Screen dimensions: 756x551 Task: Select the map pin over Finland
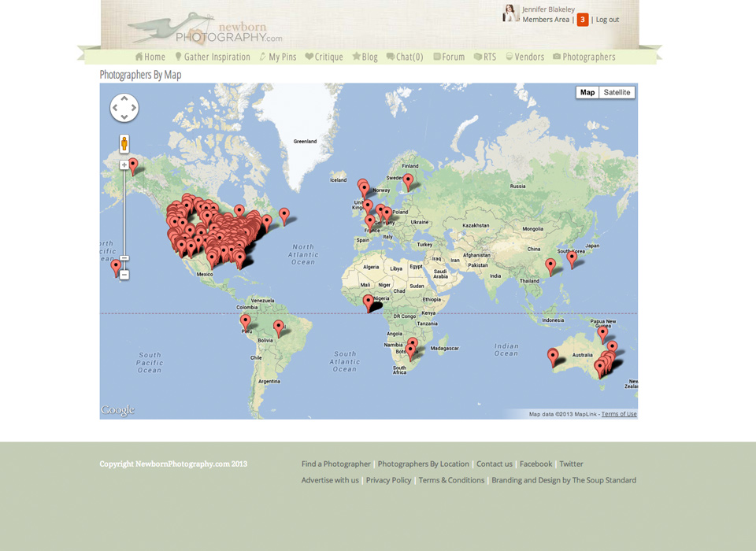409,182
